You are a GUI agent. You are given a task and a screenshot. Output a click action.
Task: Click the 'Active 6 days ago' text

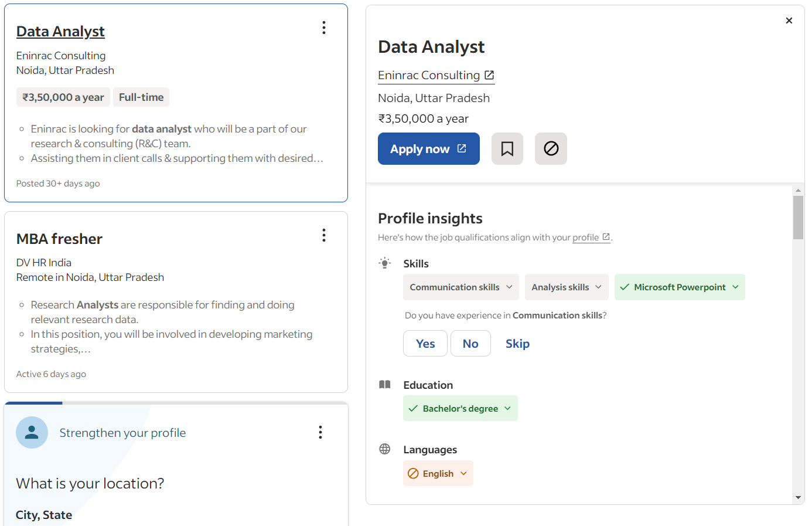[x=51, y=374]
